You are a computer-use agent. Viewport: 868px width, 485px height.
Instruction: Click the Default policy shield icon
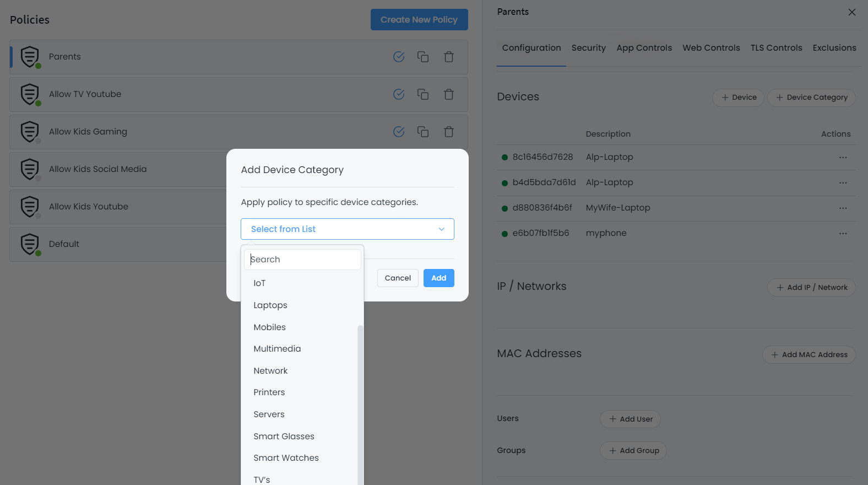point(30,244)
